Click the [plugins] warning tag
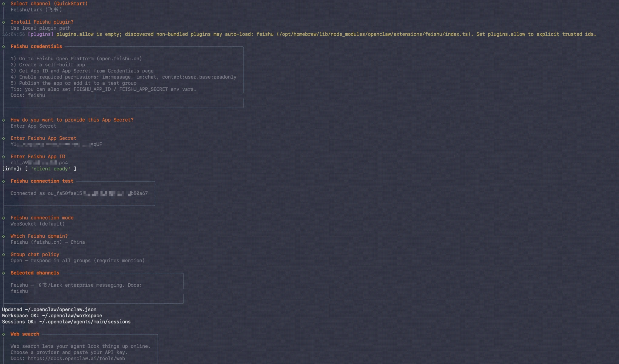This screenshot has width=619, height=364. pyautogui.click(x=40, y=34)
